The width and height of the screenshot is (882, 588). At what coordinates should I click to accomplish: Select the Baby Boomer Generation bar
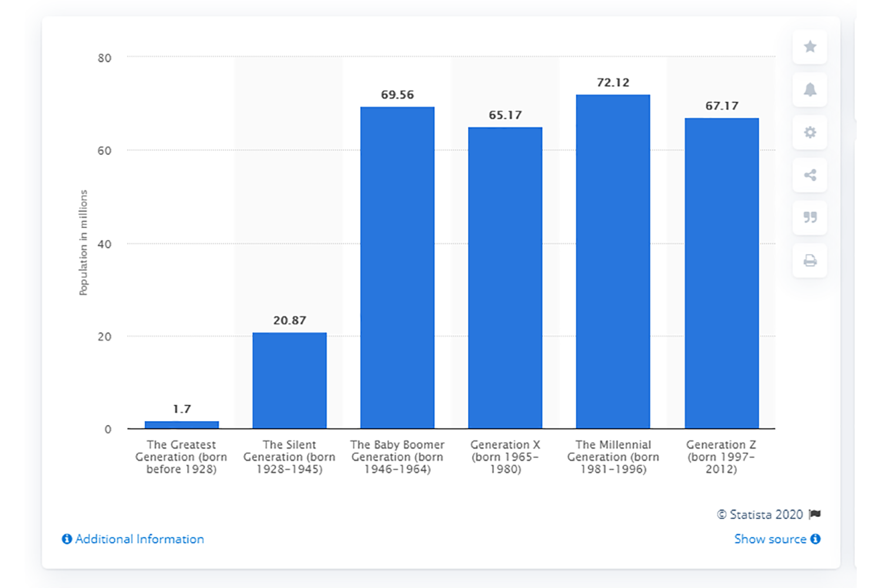point(397,265)
